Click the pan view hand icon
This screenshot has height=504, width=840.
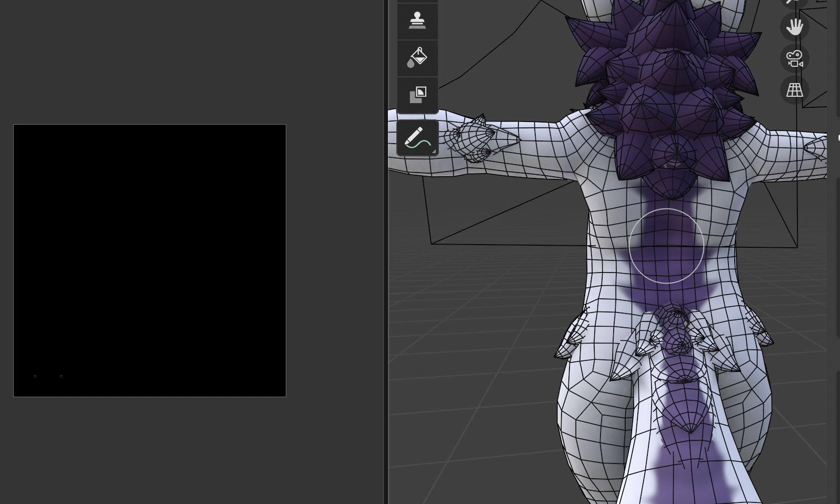click(794, 26)
